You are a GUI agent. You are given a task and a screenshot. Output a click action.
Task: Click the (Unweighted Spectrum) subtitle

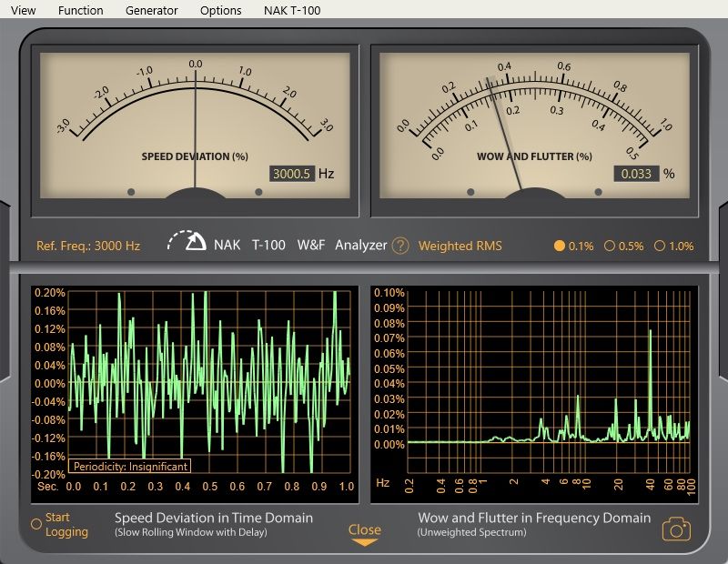click(x=471, y=532)
